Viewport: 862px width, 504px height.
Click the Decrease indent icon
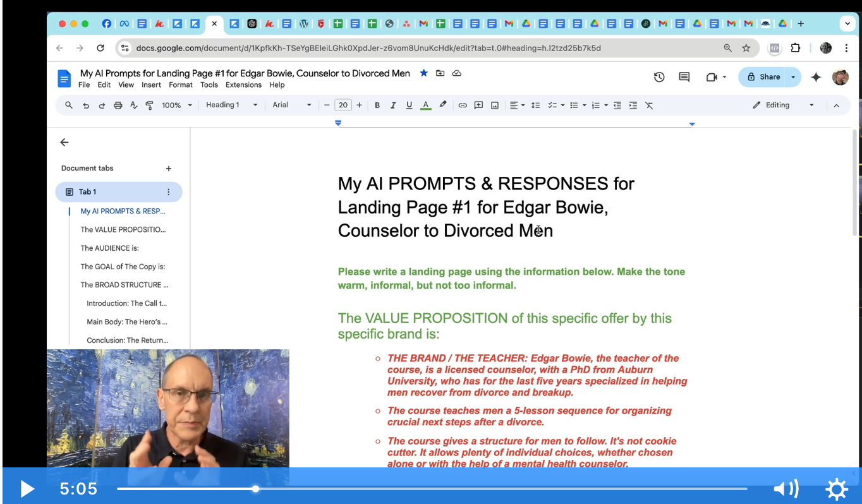pos(617,105)
